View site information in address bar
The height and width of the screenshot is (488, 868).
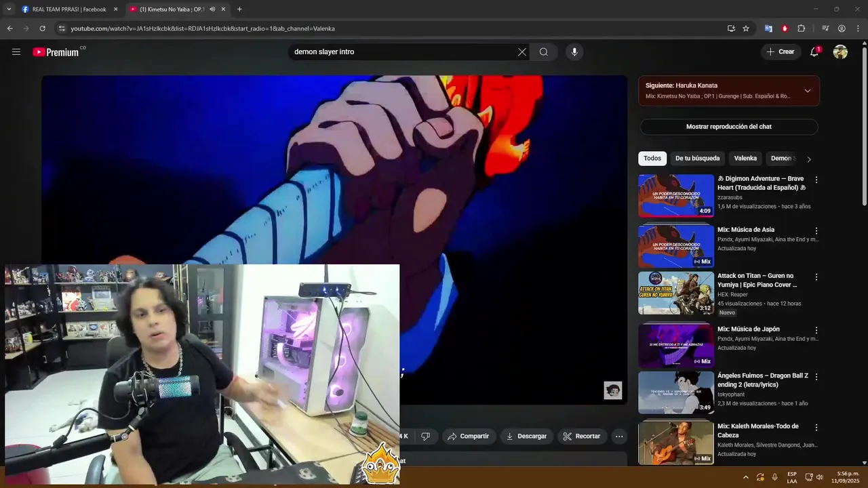62,28
